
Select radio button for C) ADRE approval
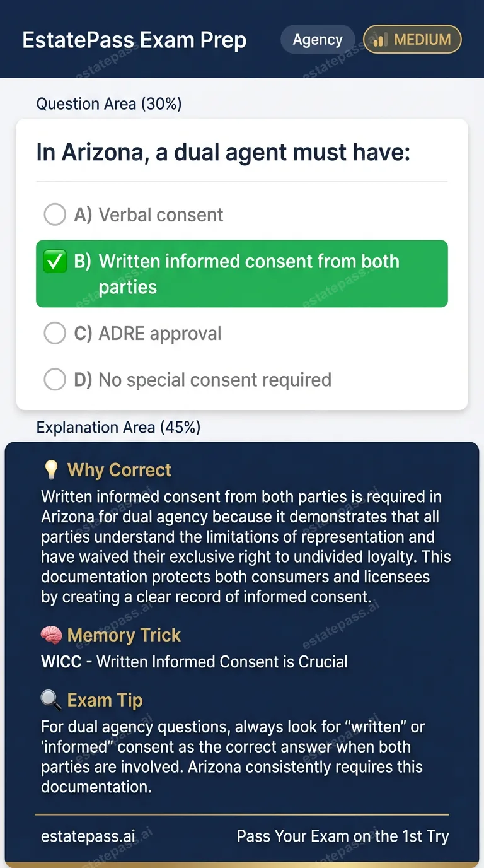pos(55,333)
